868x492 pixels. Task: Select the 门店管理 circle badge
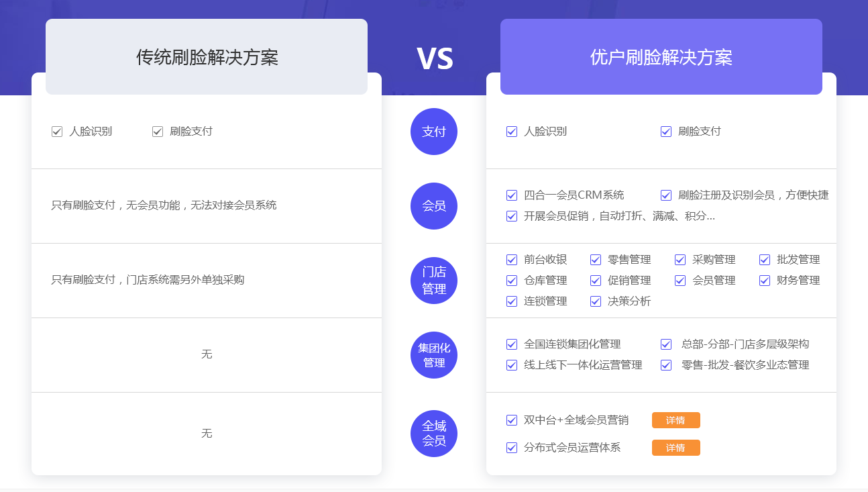pos(433,281)
